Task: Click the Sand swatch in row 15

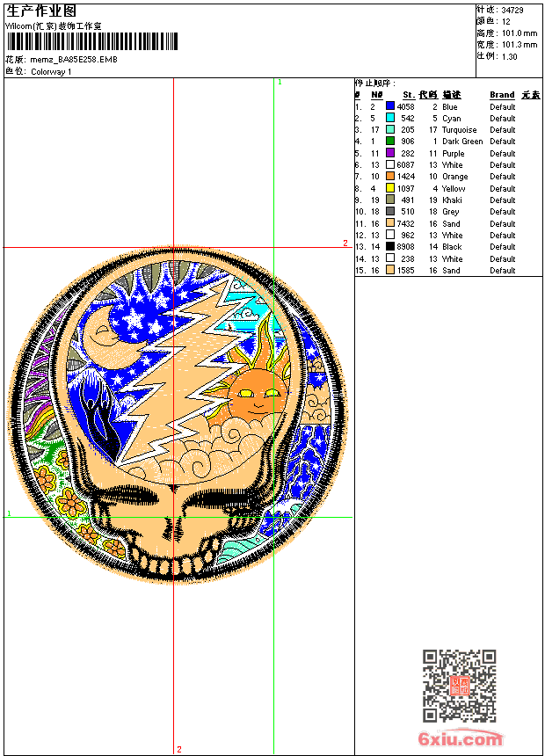Action: 390,270
